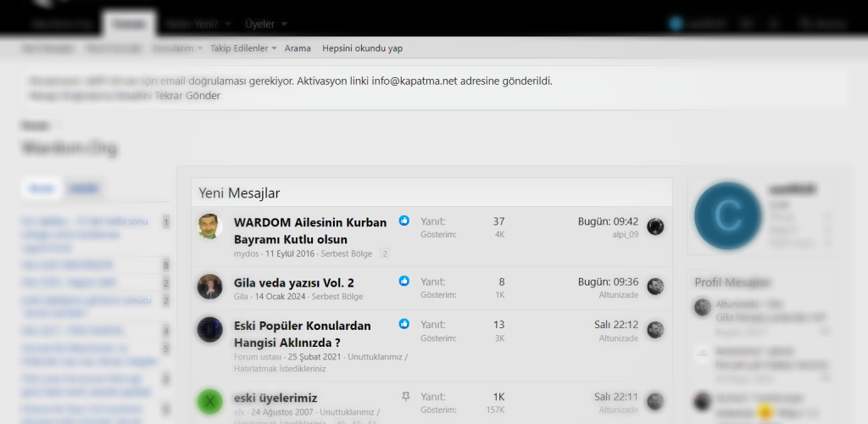This screenshot has width=868, height=424.
Task: Click the like icon beside Gila veda yazısı
Action: pyautogui.click(x=404, y=281)
